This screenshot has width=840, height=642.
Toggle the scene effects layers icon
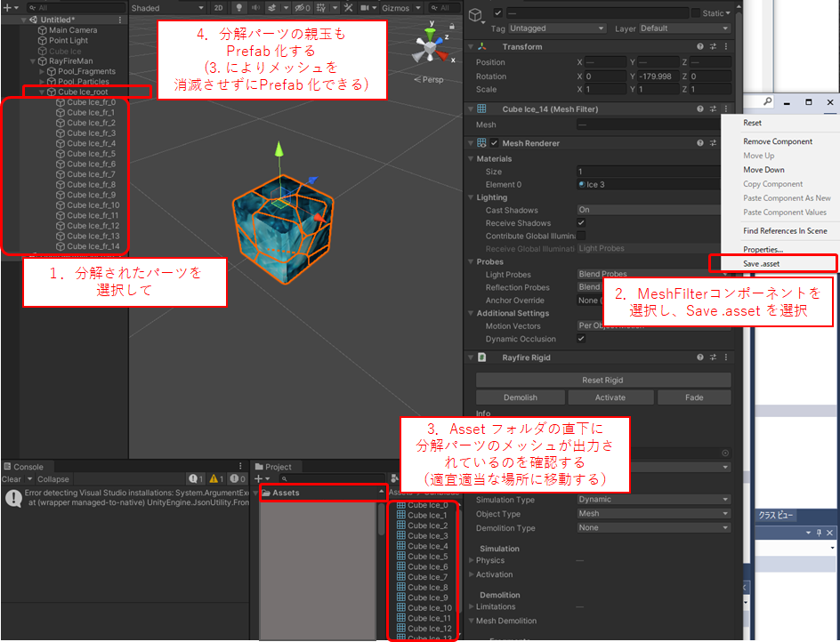pos(272,8)
